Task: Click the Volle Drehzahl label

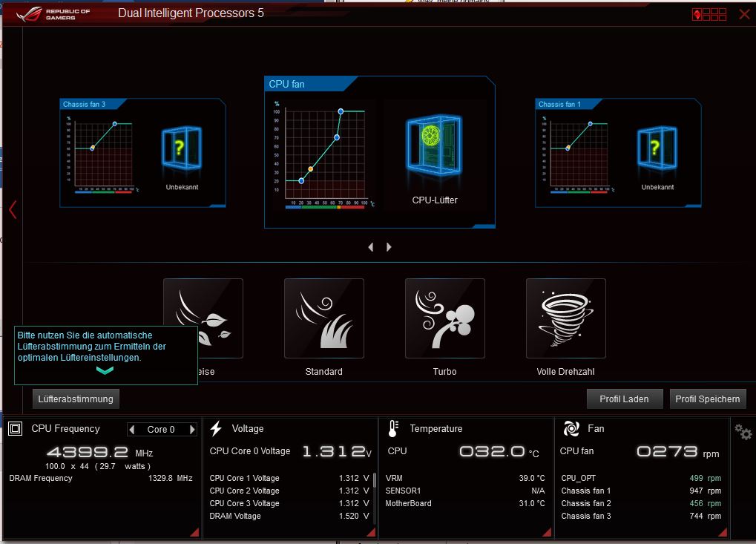Action: 565,371
